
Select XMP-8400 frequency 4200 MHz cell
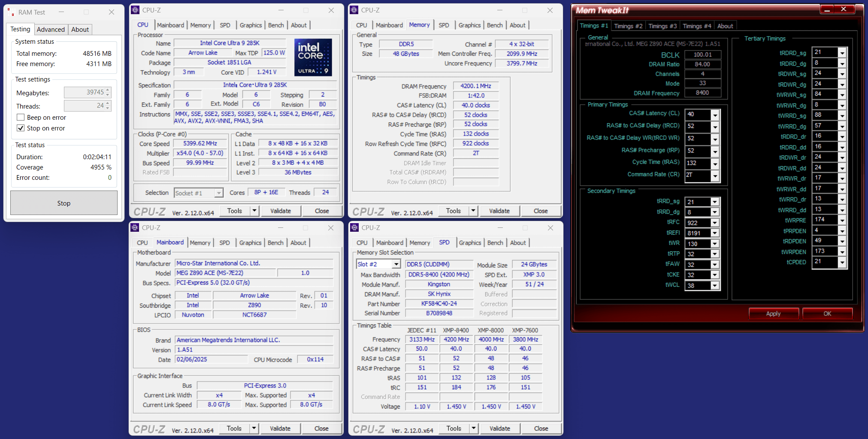pyautogui.click(x=456, y=339)
